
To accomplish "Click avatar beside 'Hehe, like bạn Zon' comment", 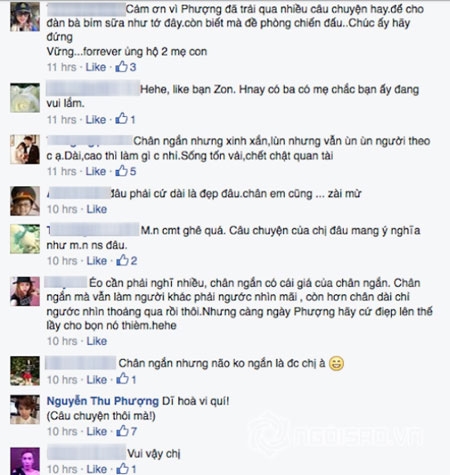I will point(25,98).
